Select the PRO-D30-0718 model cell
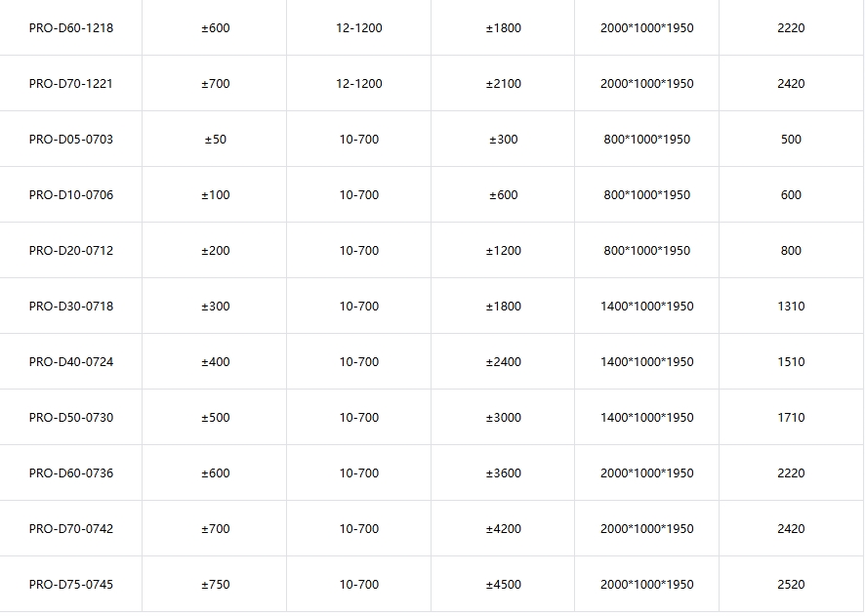Viewport: 865px width, 616px height. [70, 307]
